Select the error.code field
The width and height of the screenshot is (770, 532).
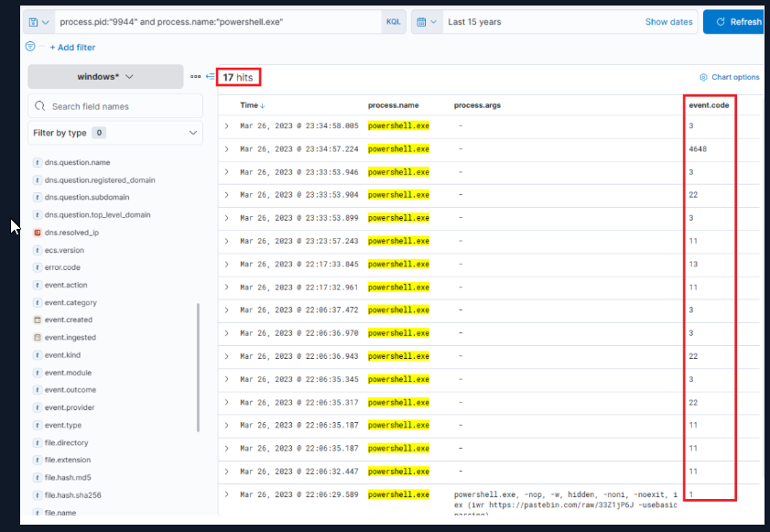point(62,267)
